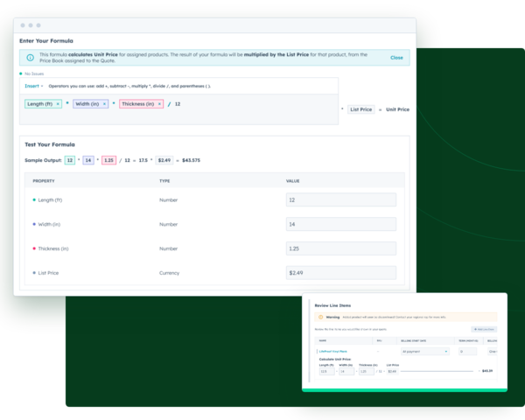The height and width of the screenshot is (420, 525).
Task: Click the List Price box beside formula
Action: click(360, 109)
